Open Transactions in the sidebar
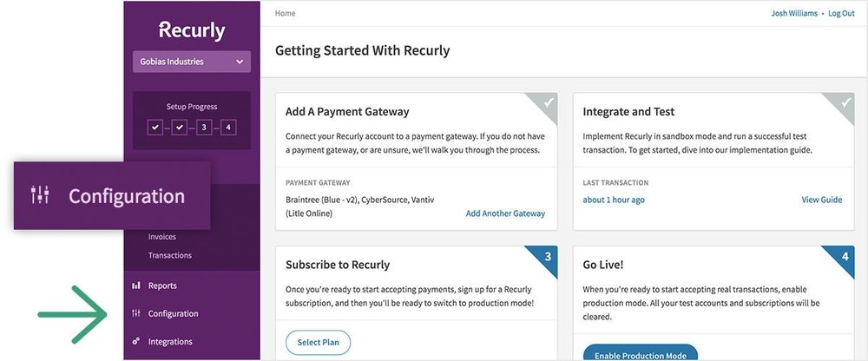Screen dimensions: 868x361 click(x=170, y=255)
